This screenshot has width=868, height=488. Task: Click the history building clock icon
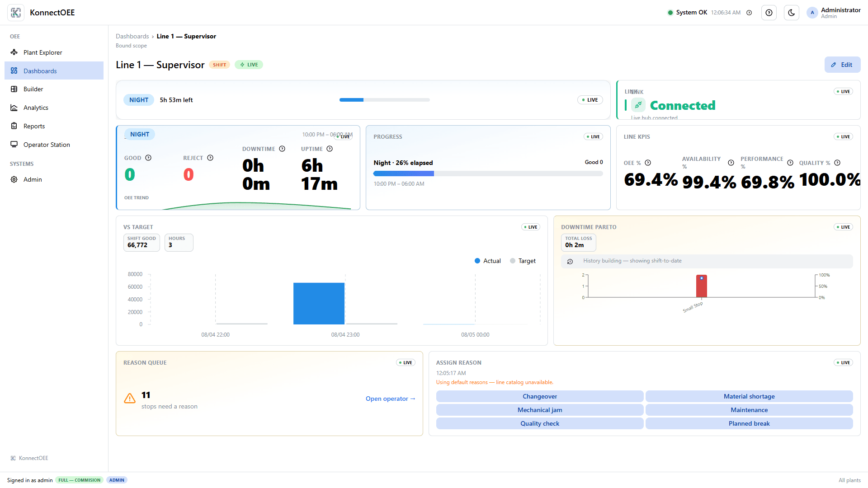570,261
